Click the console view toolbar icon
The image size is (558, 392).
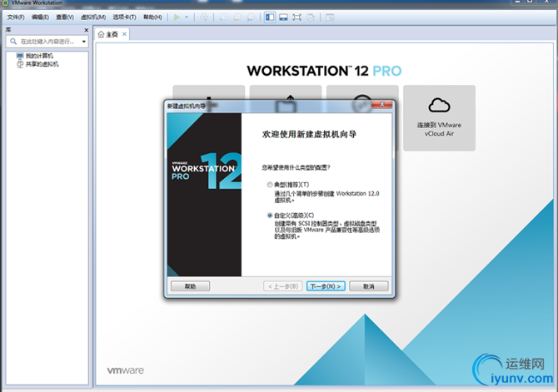pos(330,17)
